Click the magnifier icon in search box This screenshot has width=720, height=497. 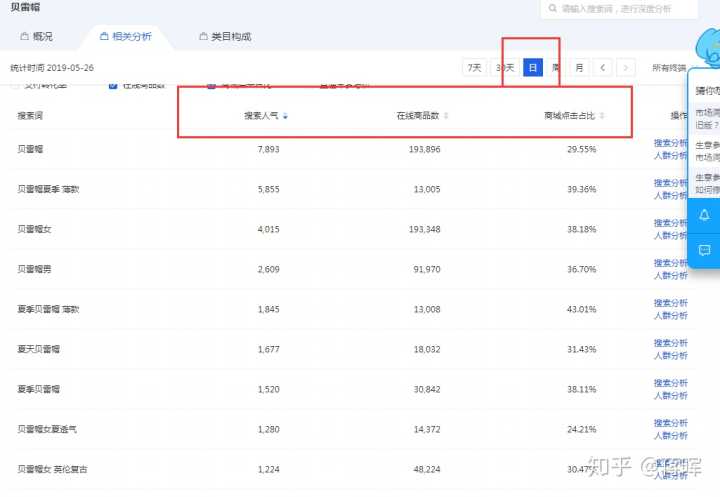tap(551, 9)
